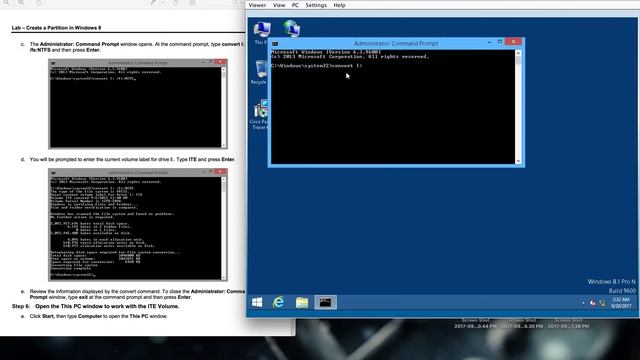Image resolution: width=640 pixels, height=360 pixels.
Task: Open the Windows Start button
Action: 257,302
